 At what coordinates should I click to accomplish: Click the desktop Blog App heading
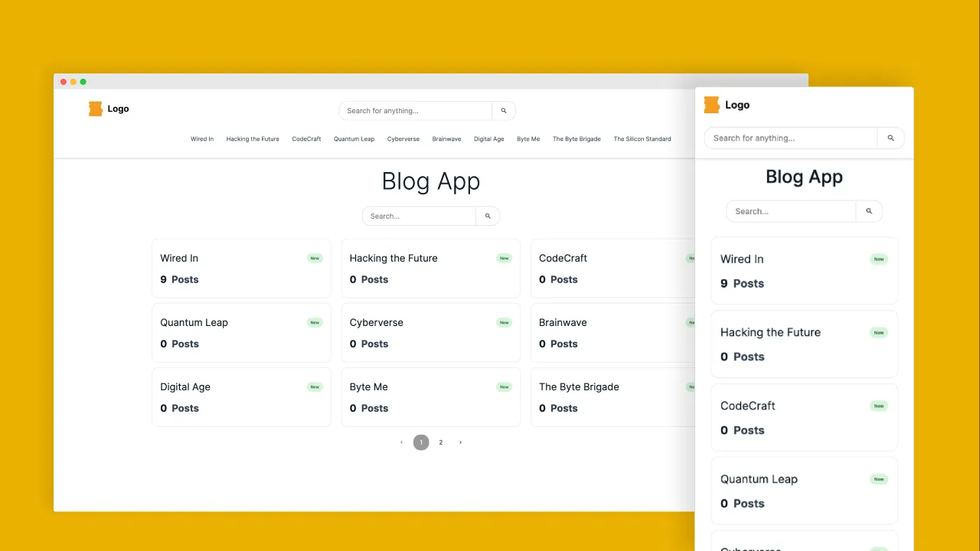pos(431,182)
